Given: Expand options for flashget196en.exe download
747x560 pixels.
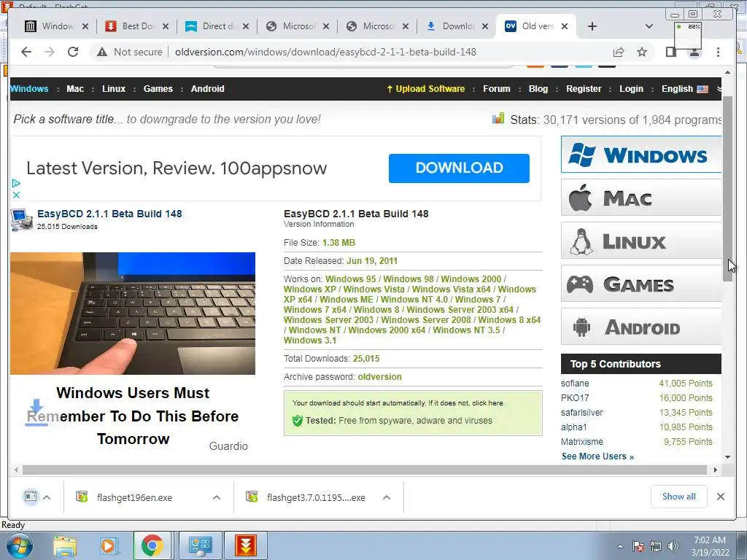Looking at the screenshot, I should (x=216, y=497).
